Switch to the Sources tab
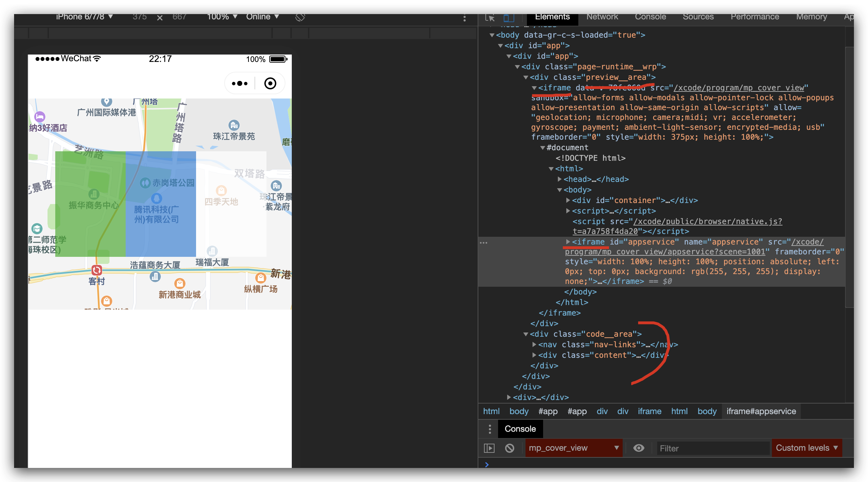 coord(698,17)
